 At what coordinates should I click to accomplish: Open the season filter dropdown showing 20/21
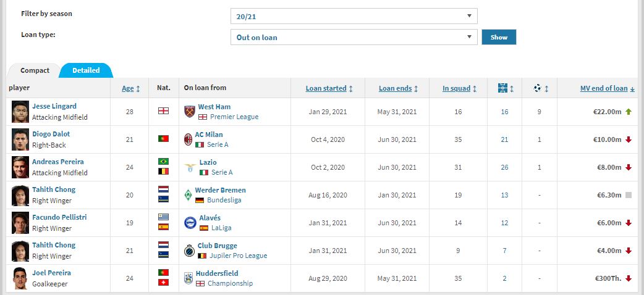tap(354, 16)
